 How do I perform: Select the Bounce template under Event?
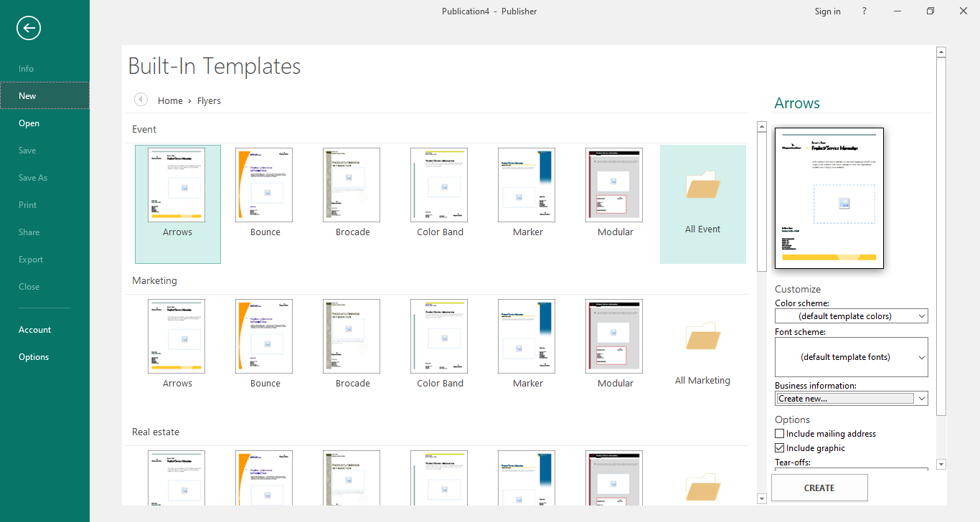click(x=265, y=185)
